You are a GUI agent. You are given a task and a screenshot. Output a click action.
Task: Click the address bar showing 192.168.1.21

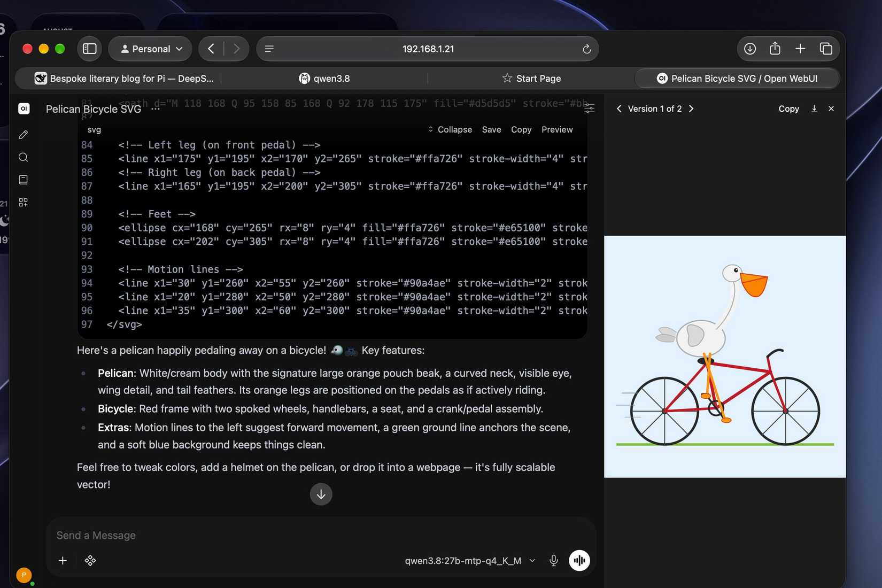pos(428,49)
